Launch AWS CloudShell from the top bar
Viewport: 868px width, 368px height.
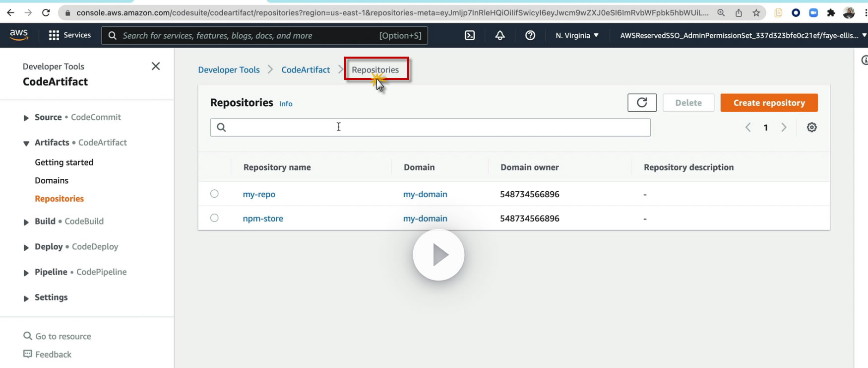[x=470, y=35]
